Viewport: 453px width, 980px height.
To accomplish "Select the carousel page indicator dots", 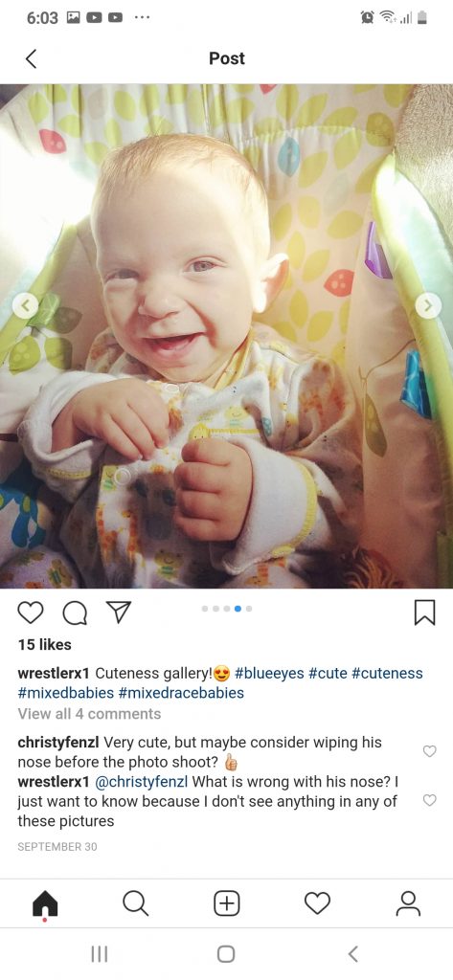I will (x=226, y=608).
